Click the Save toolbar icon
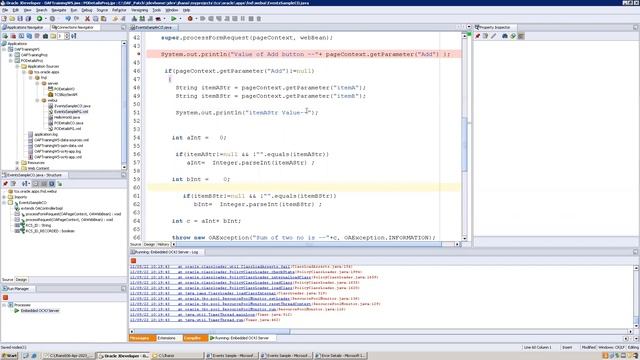This screenshot has width=640, height=360. (20, 18)
